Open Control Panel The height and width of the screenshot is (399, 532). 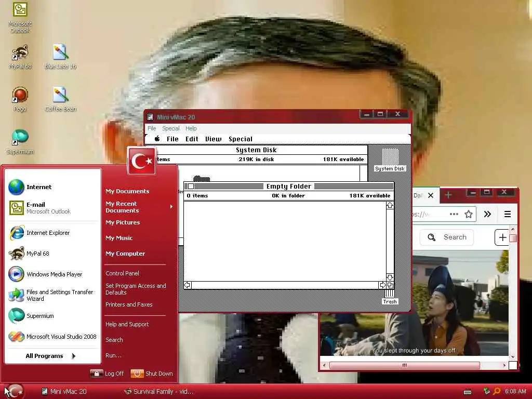point(122,273)
